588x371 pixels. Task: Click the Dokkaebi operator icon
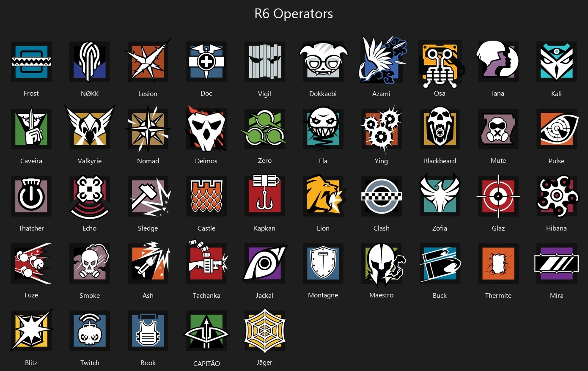(x=323, y=62)
